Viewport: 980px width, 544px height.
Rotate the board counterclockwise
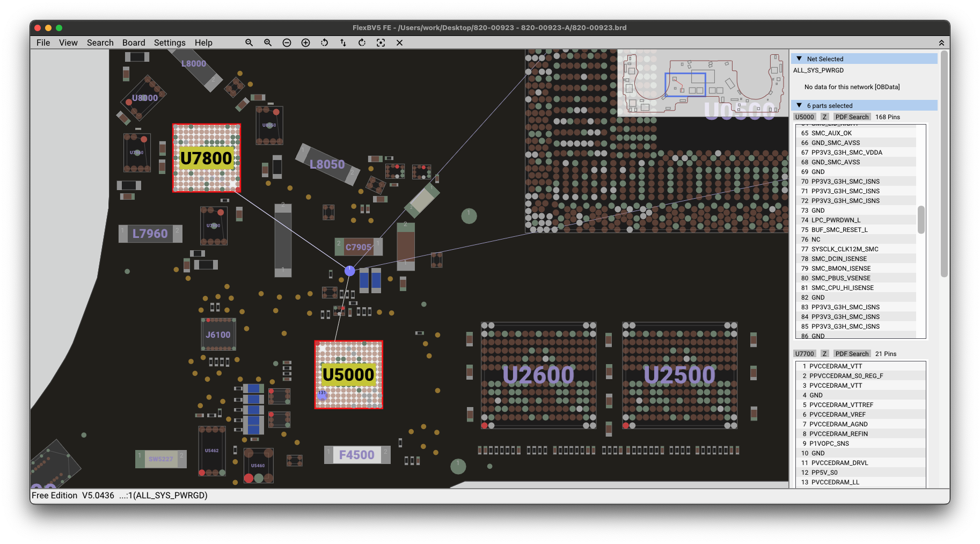(x=324, y=42)
